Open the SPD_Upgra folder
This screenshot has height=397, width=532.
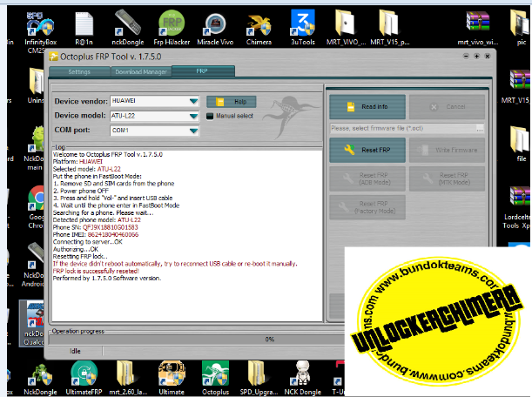[259, 377]
